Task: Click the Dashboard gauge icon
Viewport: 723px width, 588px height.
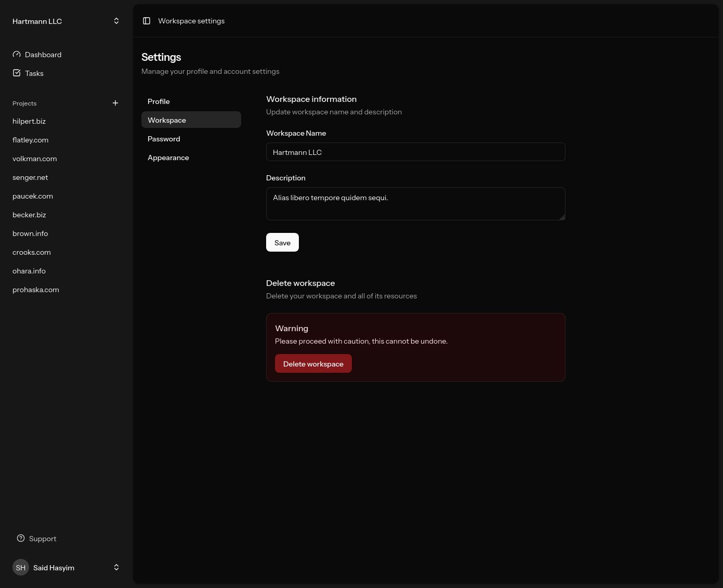Action: coord(17,54)
